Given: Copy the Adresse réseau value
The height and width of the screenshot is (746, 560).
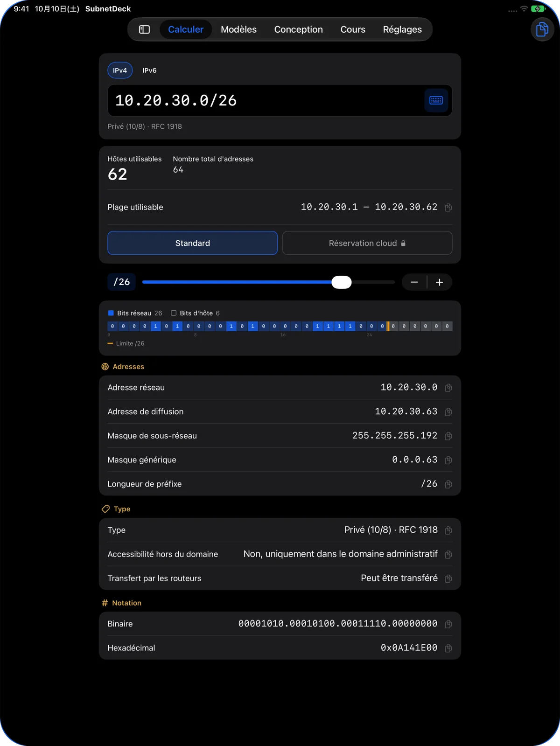Looking at the screenshot, I should click(x=448, y=388).
